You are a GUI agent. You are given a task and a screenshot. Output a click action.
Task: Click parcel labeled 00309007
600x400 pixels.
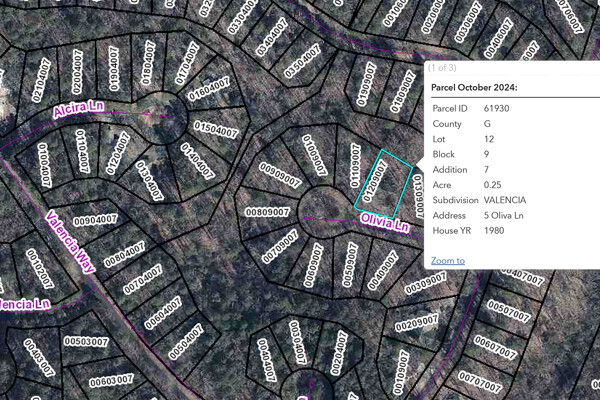coord(425,287)
